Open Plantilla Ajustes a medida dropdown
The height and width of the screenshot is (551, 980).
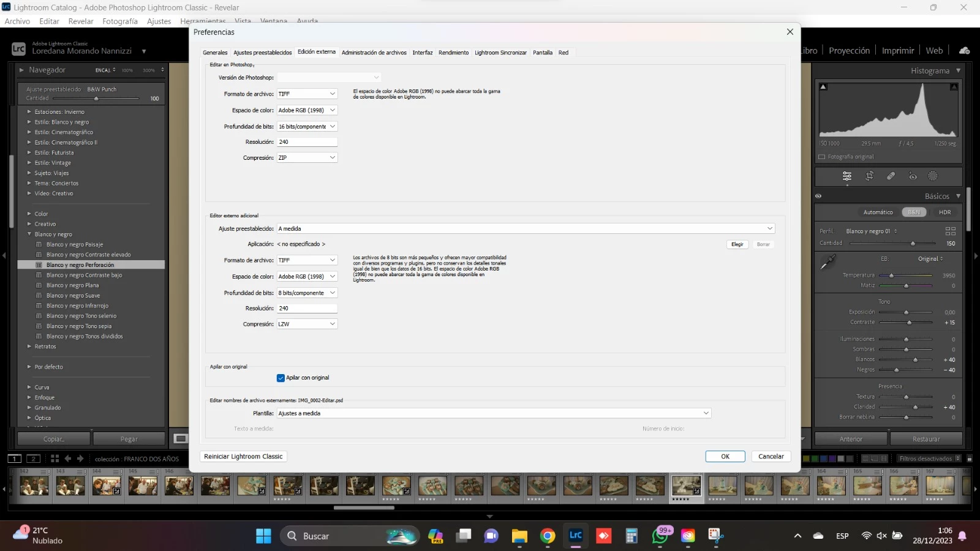[x=494, y=413]
